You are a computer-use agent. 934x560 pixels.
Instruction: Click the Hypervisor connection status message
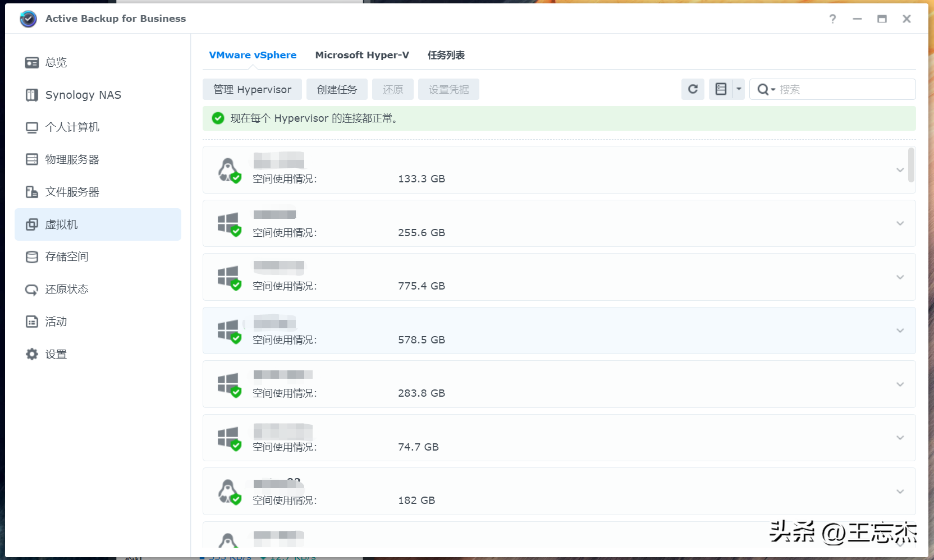click(314, 118)
